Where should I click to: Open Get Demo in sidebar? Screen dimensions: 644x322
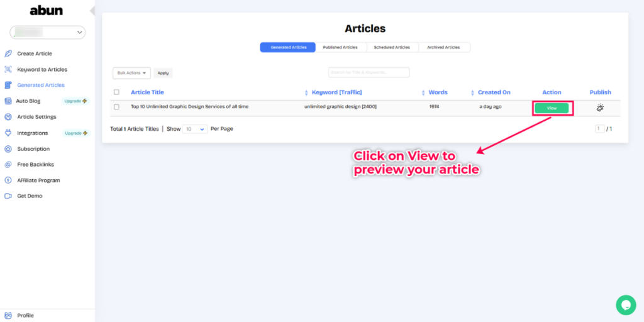(30, 196)
